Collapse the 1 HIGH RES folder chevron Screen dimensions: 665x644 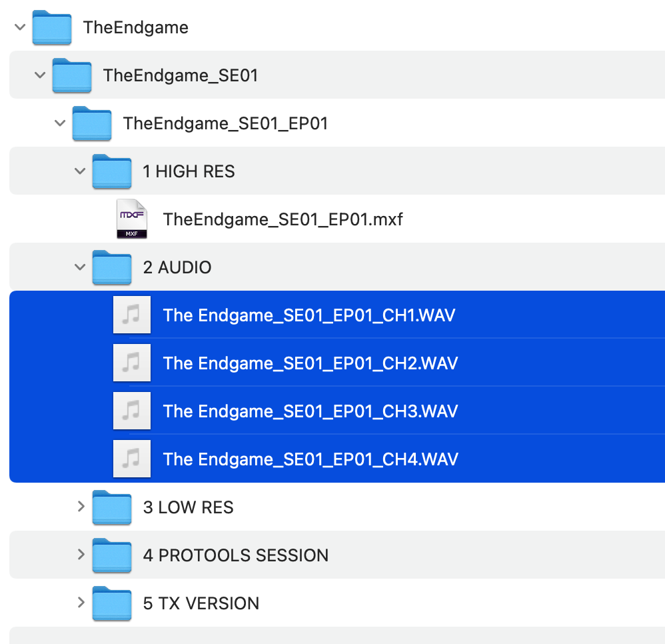tap(80, 171)
